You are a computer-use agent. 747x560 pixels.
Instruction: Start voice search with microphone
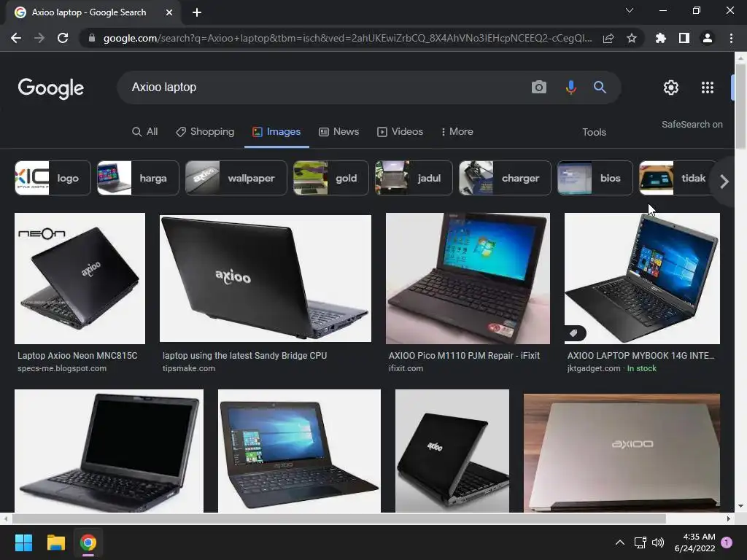pyautogui.click(x=570, y=87)
